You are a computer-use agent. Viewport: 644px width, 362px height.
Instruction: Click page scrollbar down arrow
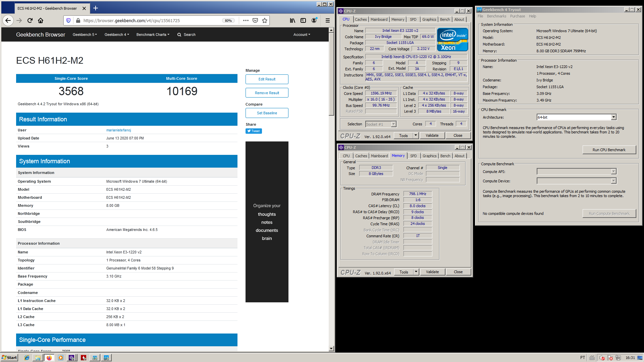click(x=331, y=349)
